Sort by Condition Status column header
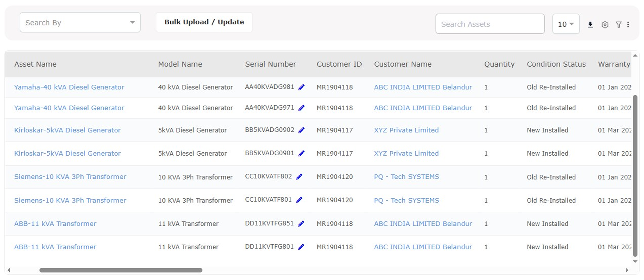Viewport: 644px width, 280px height. point(556,64)
